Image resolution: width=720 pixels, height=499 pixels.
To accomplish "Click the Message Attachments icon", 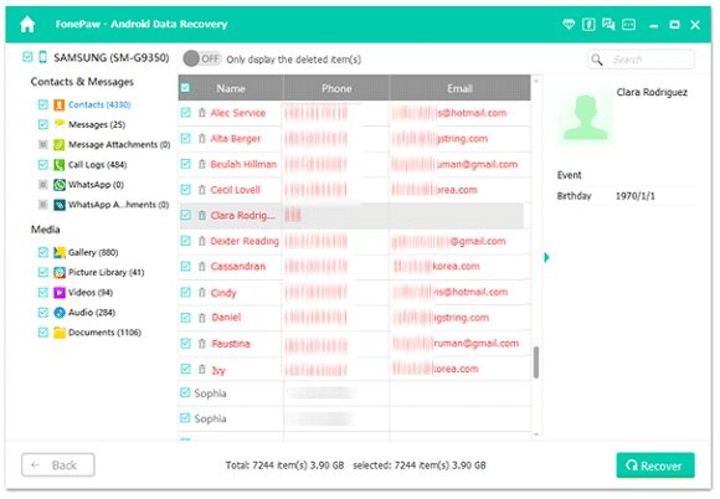I will pyautogui.click(x=59, y=145).
